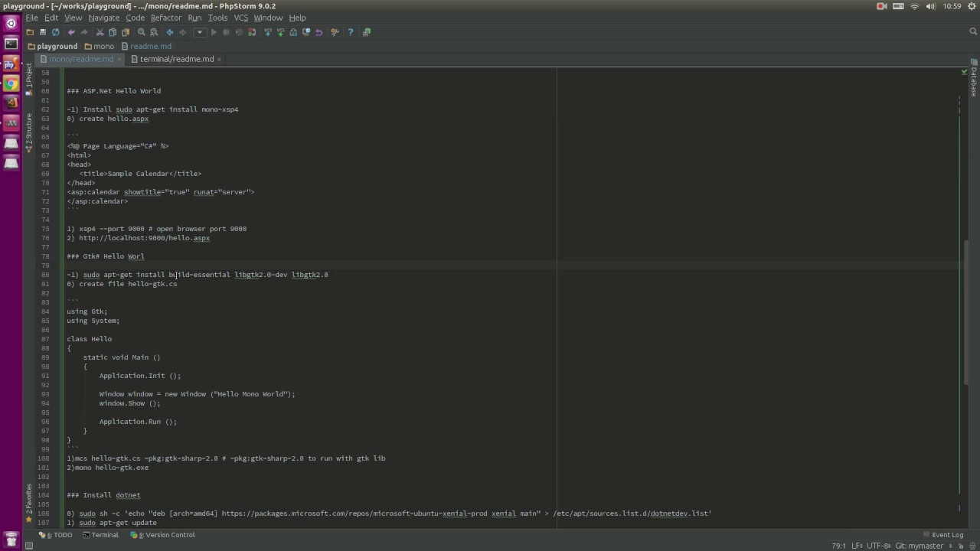980x551 pixels.
Task: Toggle the Terminal tool window
Action: 100,535
